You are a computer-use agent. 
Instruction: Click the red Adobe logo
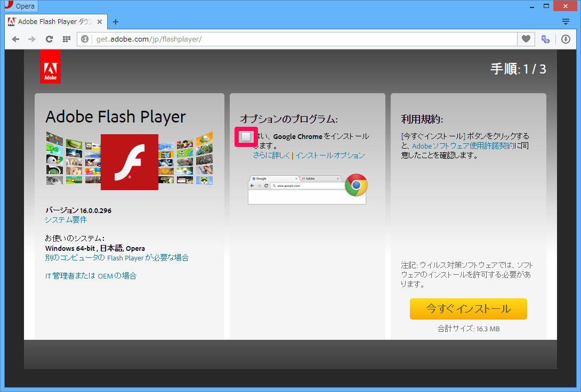click(x=50, y=67)
